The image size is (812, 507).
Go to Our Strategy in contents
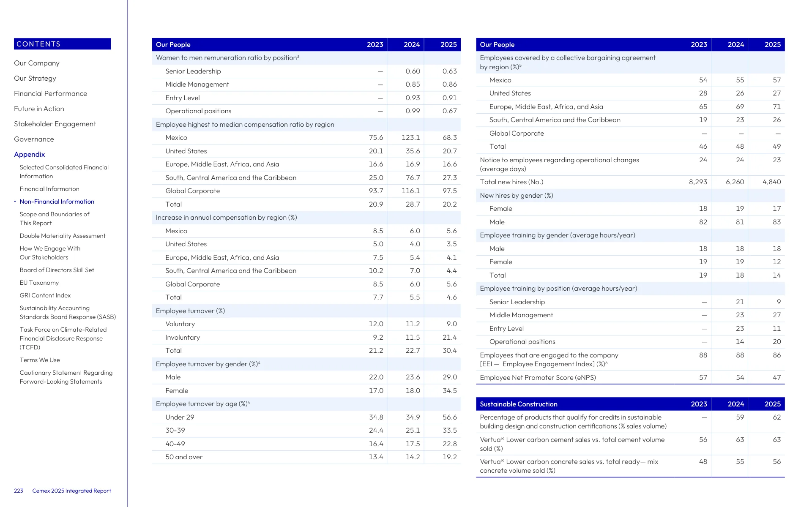35,79
